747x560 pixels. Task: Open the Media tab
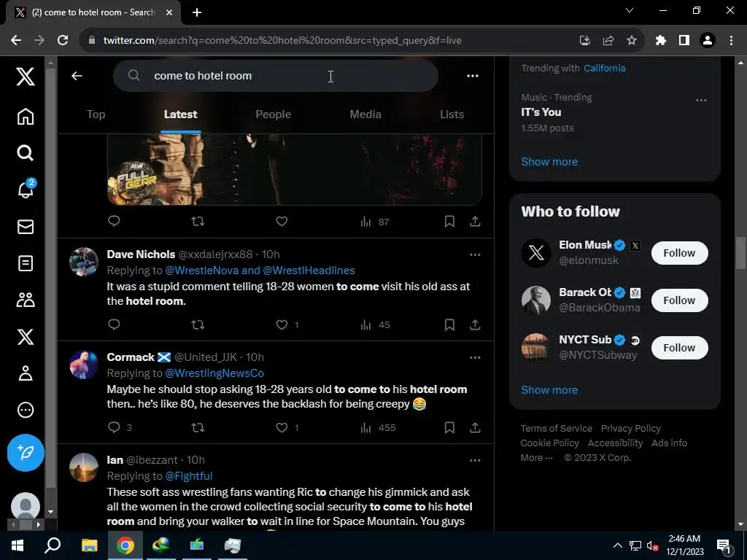tap(365, 114)
